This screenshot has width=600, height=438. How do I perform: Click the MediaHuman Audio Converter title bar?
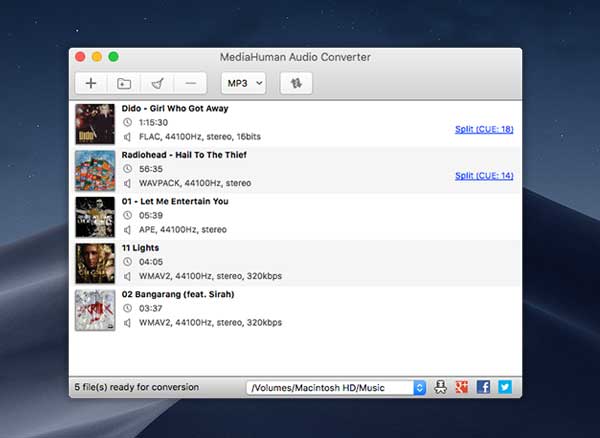click(295, 57)
